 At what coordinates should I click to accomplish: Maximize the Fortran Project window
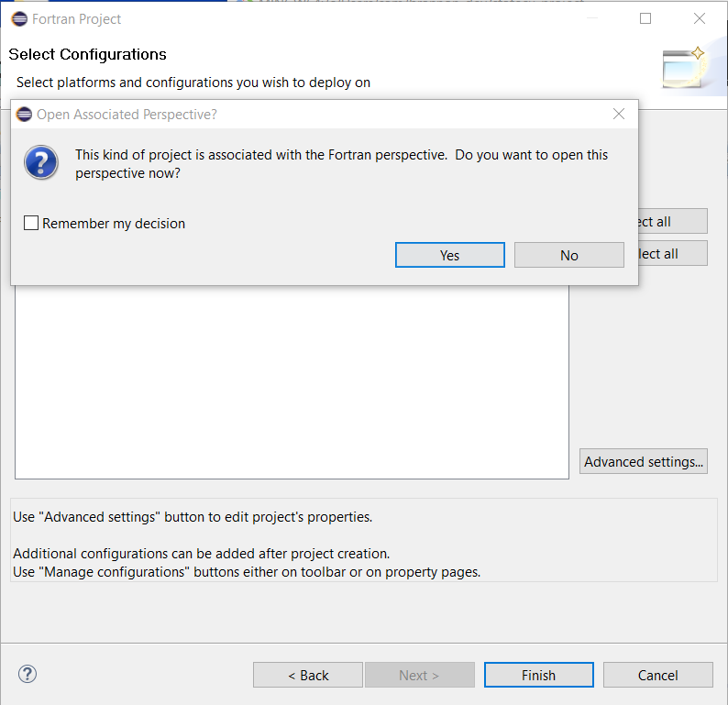point(645,18)
